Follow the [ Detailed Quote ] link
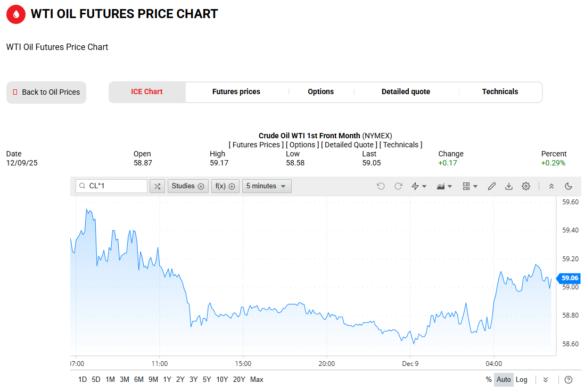585x392 pixels. click(x=349, y=145)
